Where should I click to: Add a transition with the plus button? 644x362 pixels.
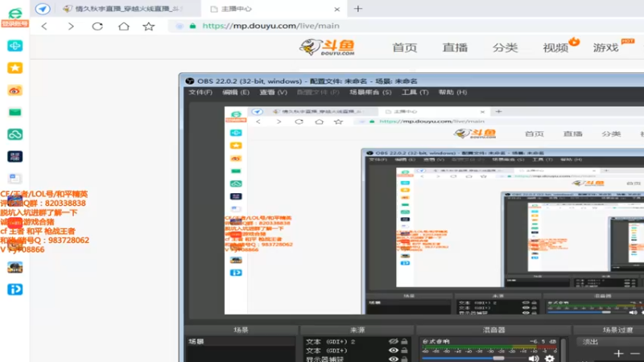[x=618, y=354]
